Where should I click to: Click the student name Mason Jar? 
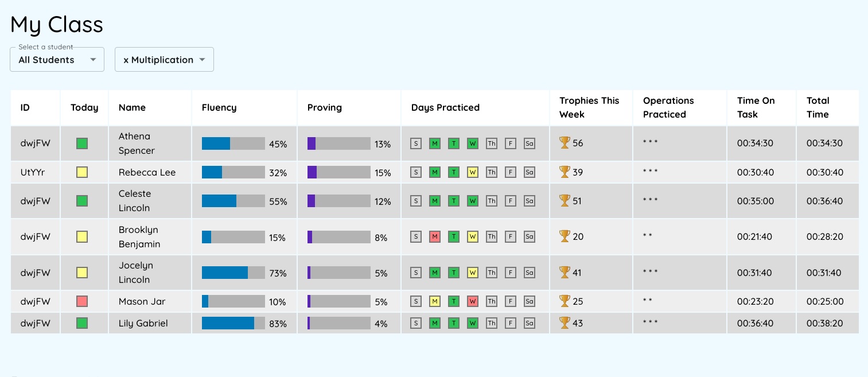(142, 301)
